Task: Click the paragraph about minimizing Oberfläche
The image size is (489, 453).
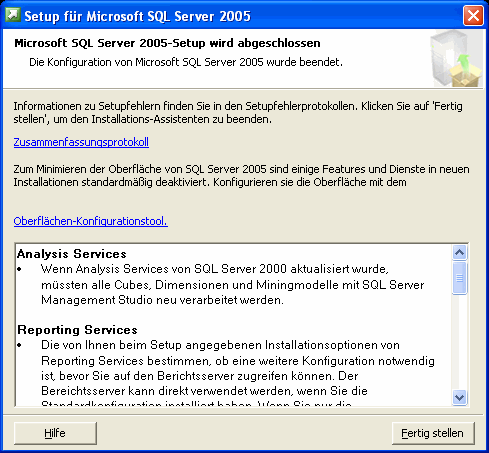Action: (x=241, y=176)
